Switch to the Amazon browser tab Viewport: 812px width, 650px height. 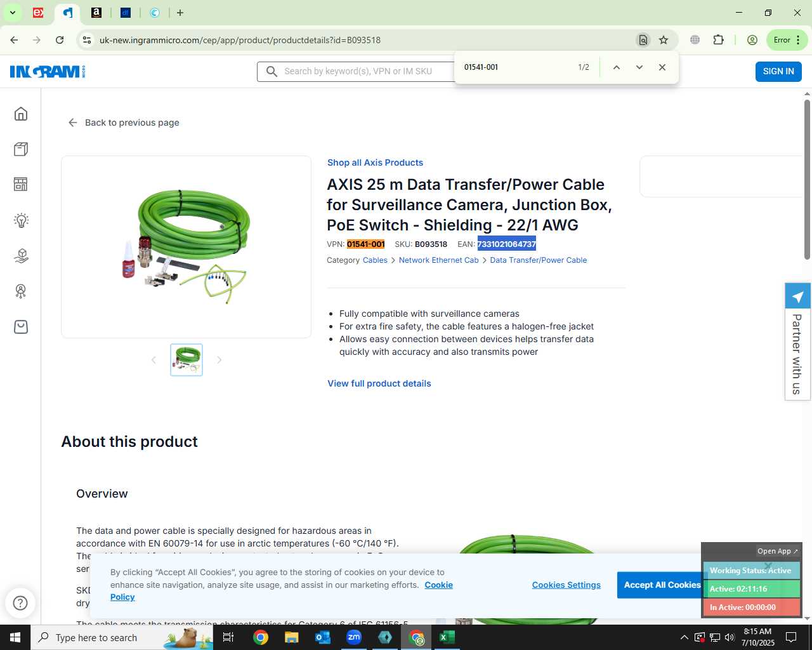click(96, 13)
